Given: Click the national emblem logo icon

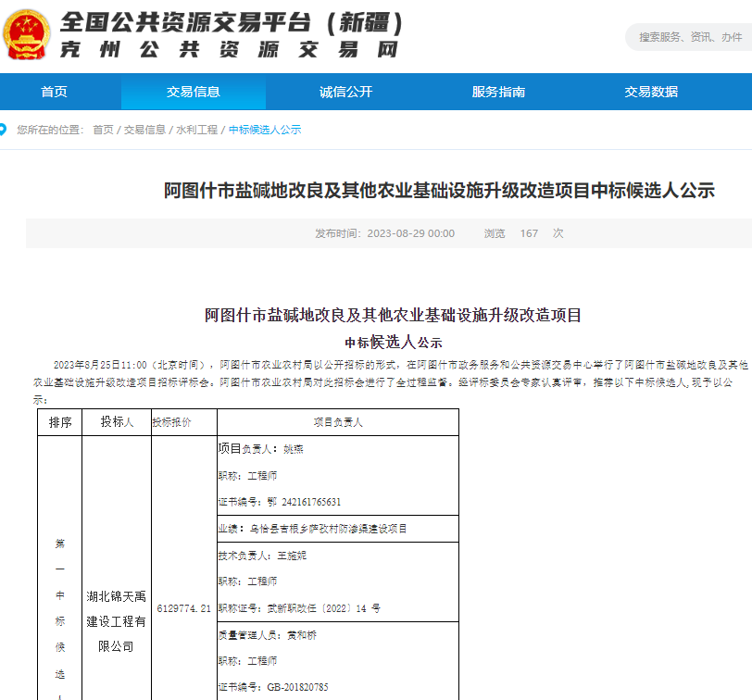Looking at the screenshot, I should point(28,35).
